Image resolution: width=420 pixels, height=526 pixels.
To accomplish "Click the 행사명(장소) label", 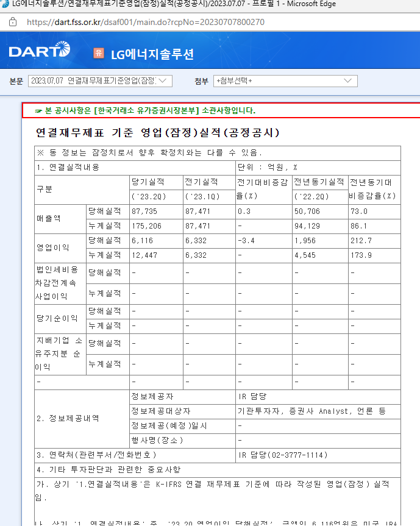I will [x=157, y=441].
